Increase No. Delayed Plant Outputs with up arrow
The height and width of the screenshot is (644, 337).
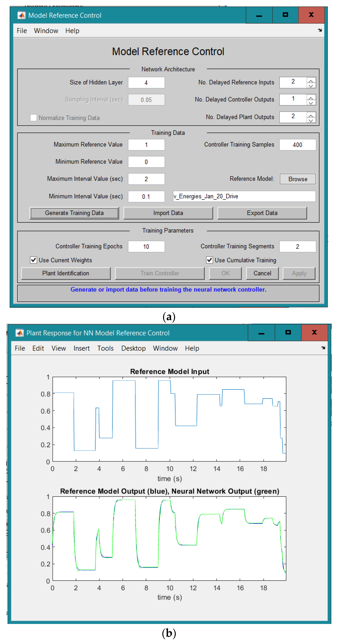tap(310, 115)
